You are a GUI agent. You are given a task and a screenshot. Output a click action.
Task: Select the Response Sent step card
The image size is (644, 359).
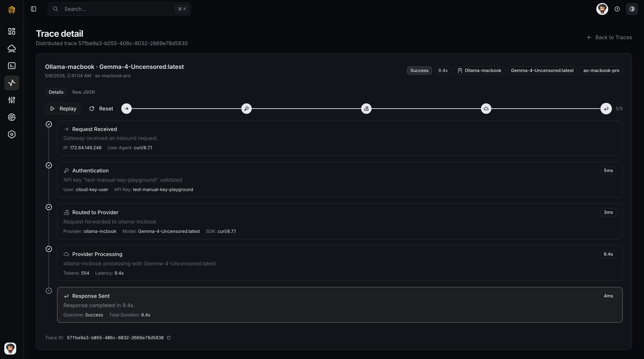(340, 305)
